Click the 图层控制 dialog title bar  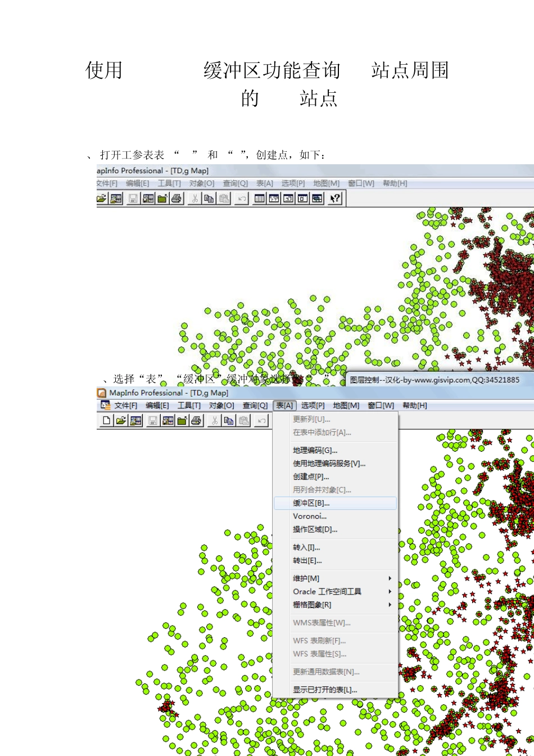[x=440, y=380]
